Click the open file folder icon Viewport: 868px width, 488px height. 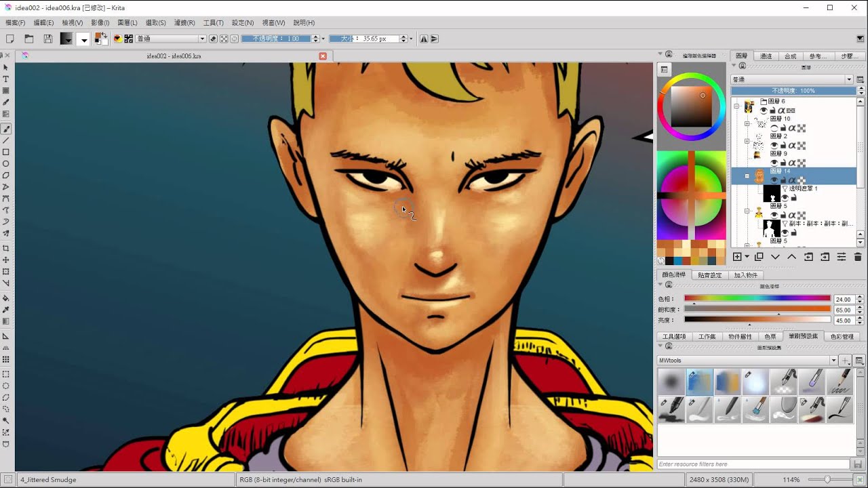coord(28,39)
